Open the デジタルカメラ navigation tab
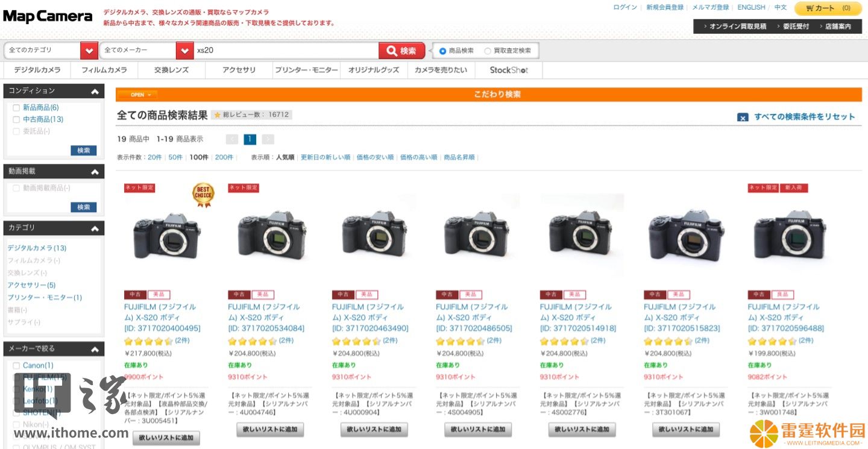The height and width of the screenshot is (449, 868). point(37,70)
